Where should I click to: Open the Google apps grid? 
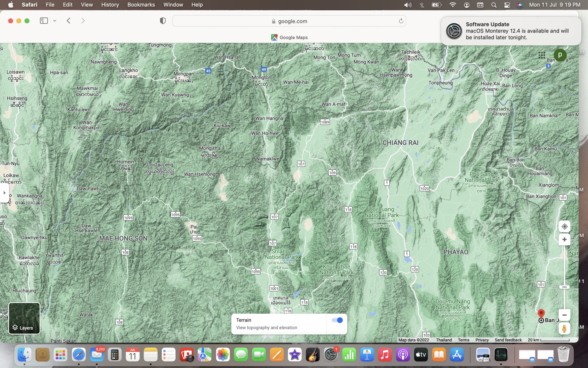pyautogui.click(x=542, y=55)
